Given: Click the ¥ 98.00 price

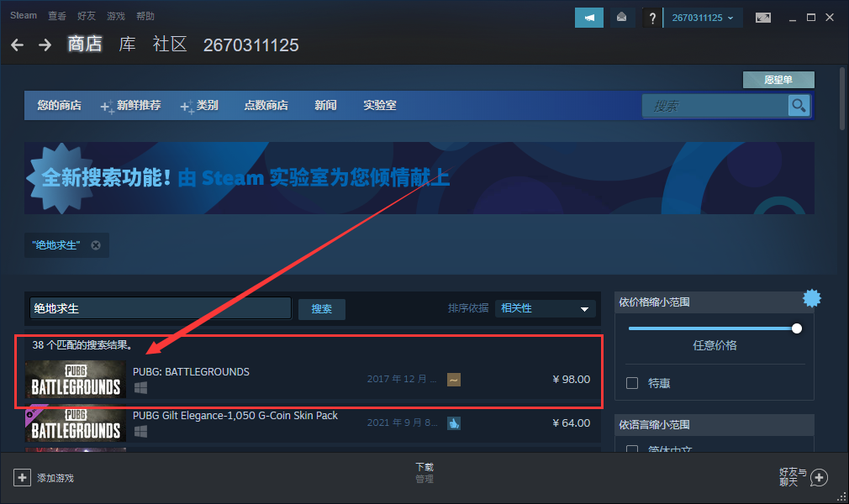Looking at the screenshot, I should click(572, 380).
